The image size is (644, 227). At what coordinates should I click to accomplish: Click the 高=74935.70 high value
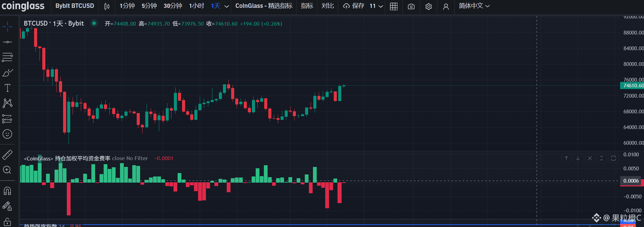coord(154,24)
